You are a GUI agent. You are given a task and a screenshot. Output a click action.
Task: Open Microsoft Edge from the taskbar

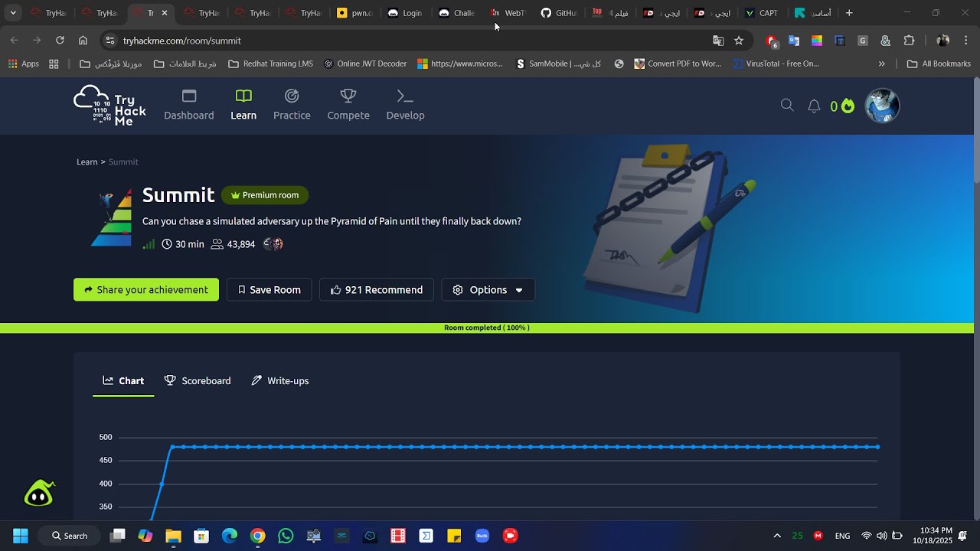click(x=230, y=536)
